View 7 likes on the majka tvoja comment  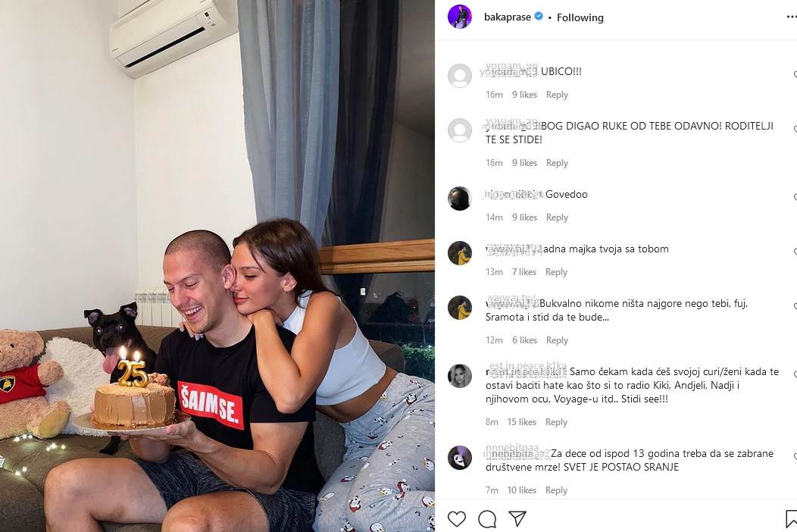tap(524, 272)
